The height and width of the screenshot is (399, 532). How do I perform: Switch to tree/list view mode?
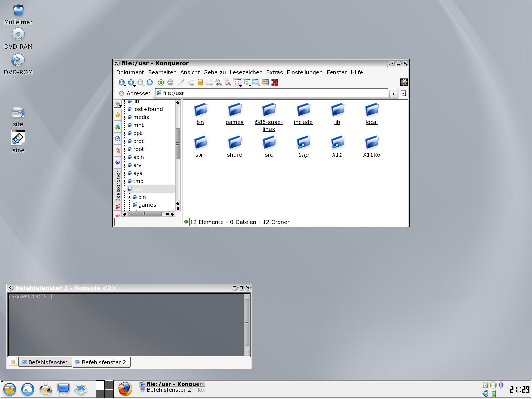point(247,83)
